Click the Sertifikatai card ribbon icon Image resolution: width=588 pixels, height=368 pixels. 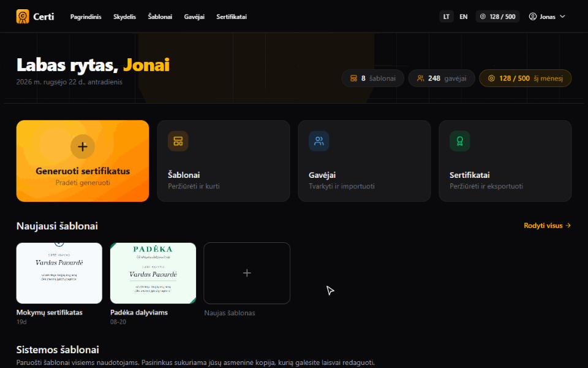point(460,141)
